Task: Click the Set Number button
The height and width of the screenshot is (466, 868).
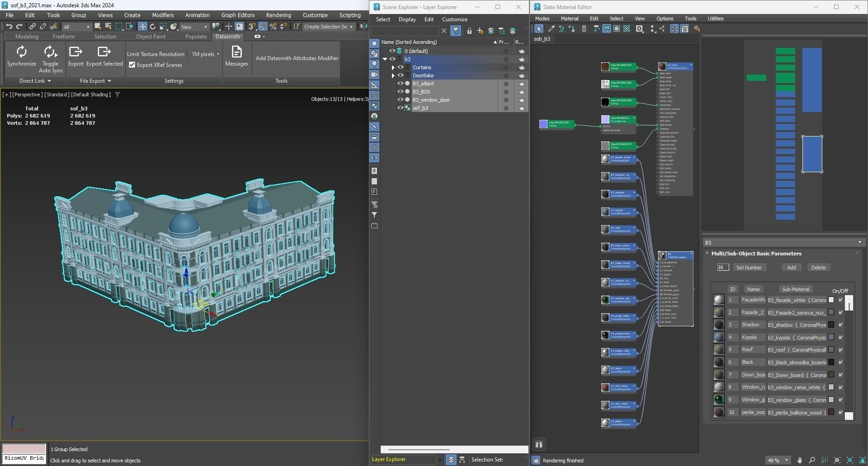Action: pos(749,268)
